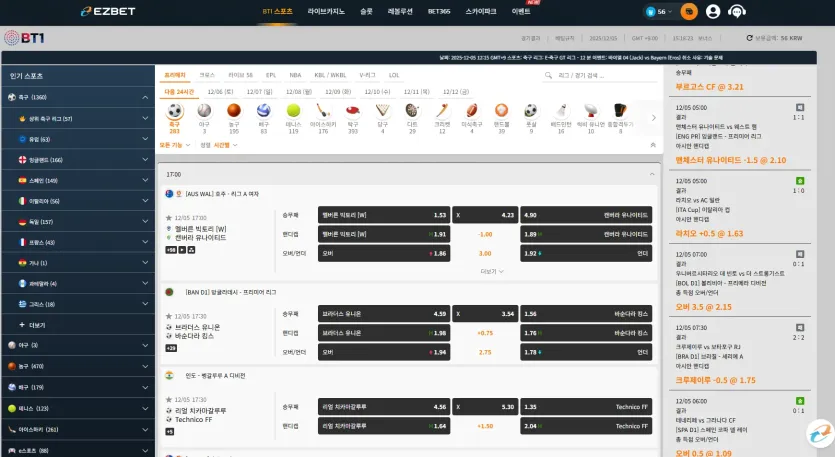This screenshot has height=457, width=835.
Task: Favorite the Real Chikkamagaluru match star
Action: (169, 399)
